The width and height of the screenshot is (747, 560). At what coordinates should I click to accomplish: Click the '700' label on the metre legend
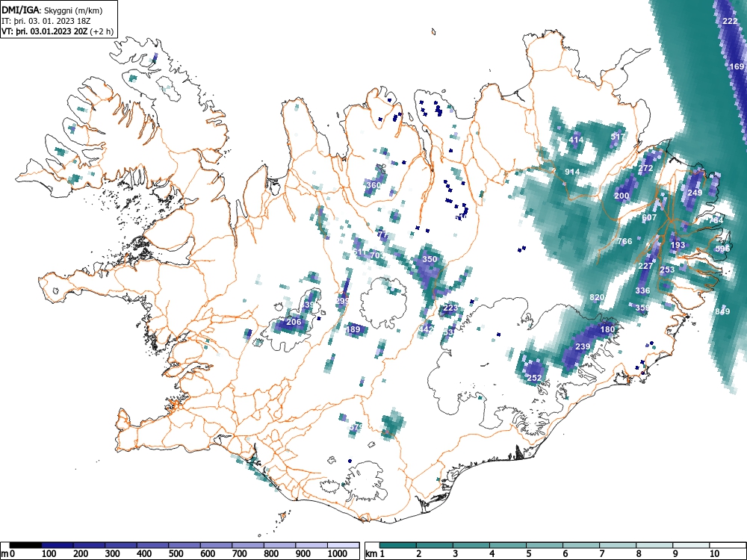point(239,554)
